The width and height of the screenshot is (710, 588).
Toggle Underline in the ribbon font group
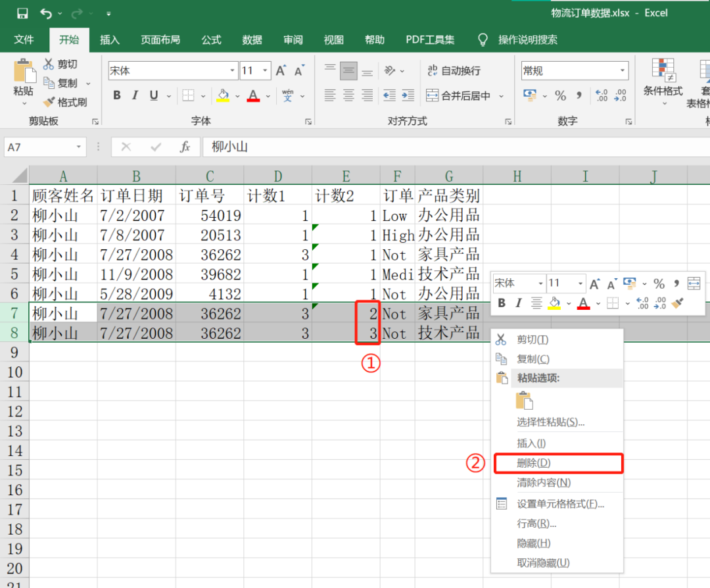click(x=154, y=95)
